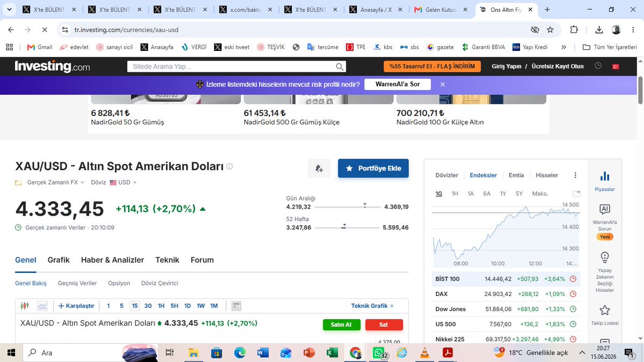The width and height of the screenshot is (644, 362).
Task: Open the browser extensions puzzle icon
Action: pyautogui.click(x=574, y=30)
